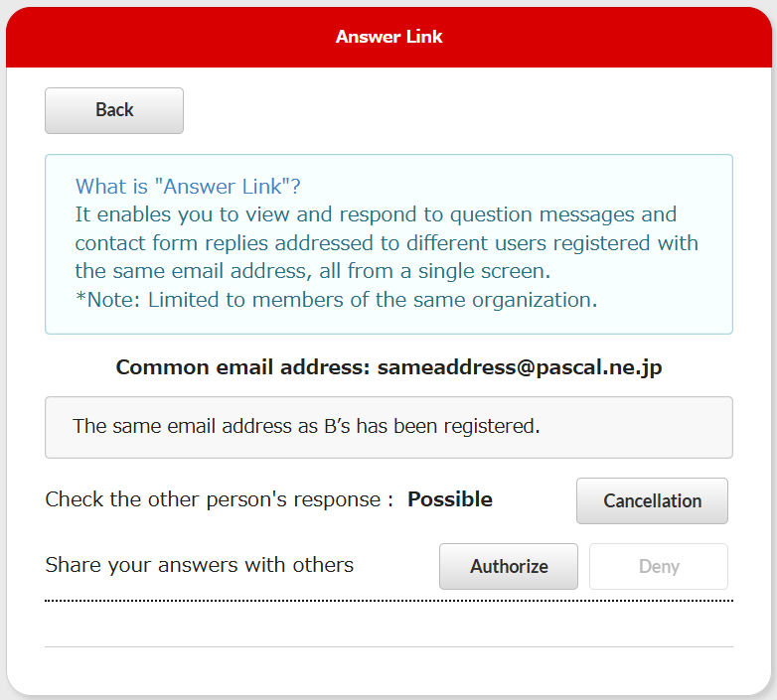Click the 'What is "Answer Link"?' heading
The image size is (777, 700).
click(x=188, y=187)
